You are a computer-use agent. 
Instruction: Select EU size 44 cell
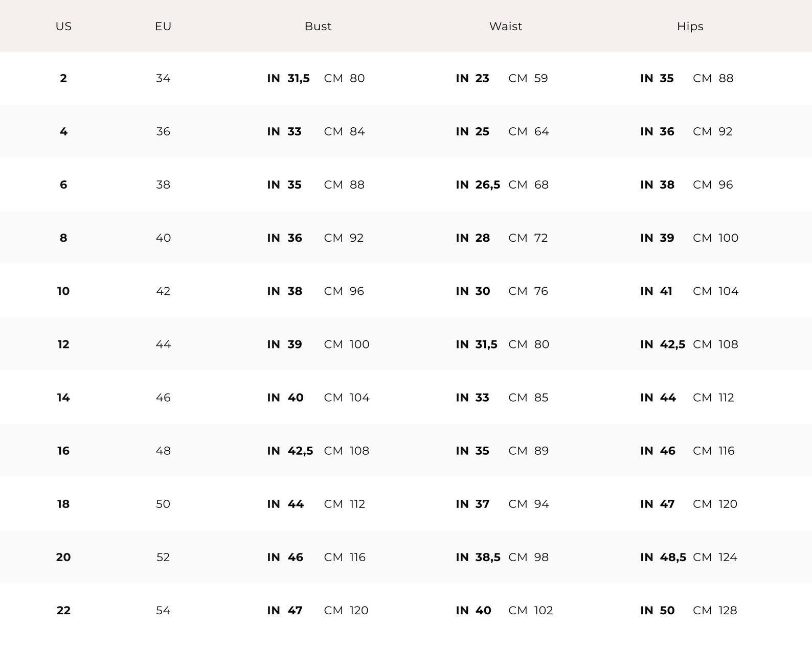pyautogui.click(x=163, y=344)
